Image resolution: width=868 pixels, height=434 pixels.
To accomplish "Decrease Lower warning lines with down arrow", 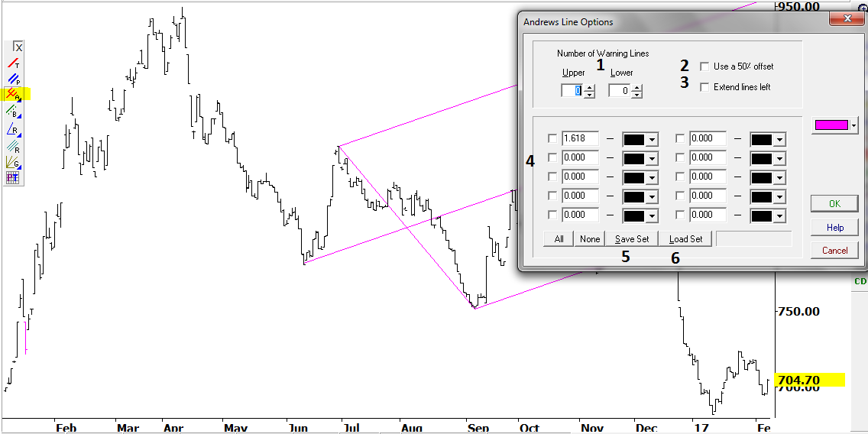I will [x=637, y=95].
